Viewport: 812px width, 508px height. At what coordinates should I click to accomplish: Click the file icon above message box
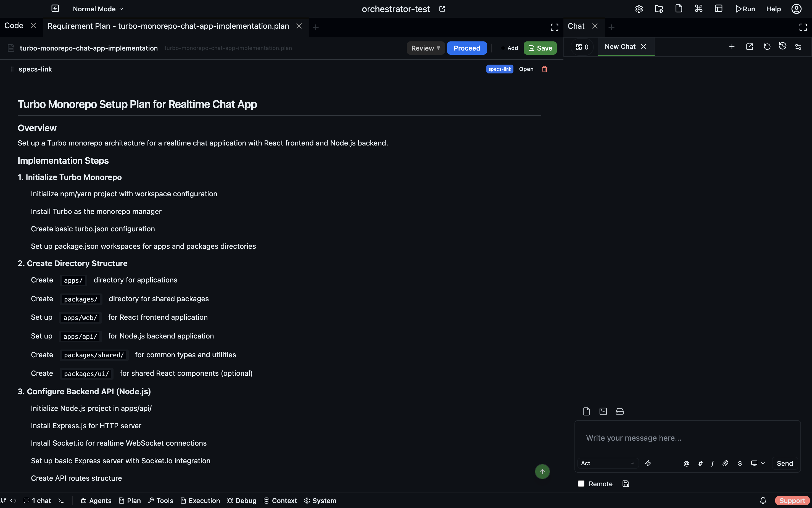586,411
